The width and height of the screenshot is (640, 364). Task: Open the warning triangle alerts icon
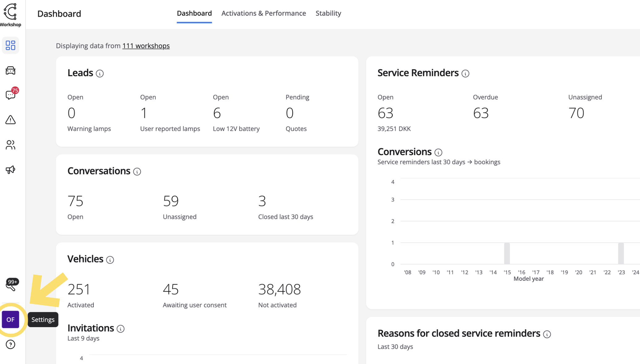click(11, 120)
